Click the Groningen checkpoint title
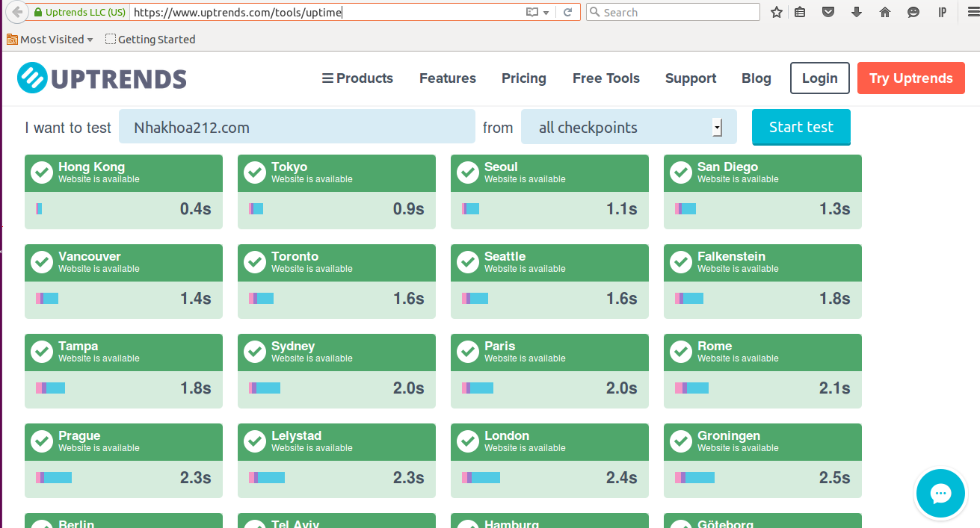The width and height of the screenshot is (980, 528). [x=729, y=435]
